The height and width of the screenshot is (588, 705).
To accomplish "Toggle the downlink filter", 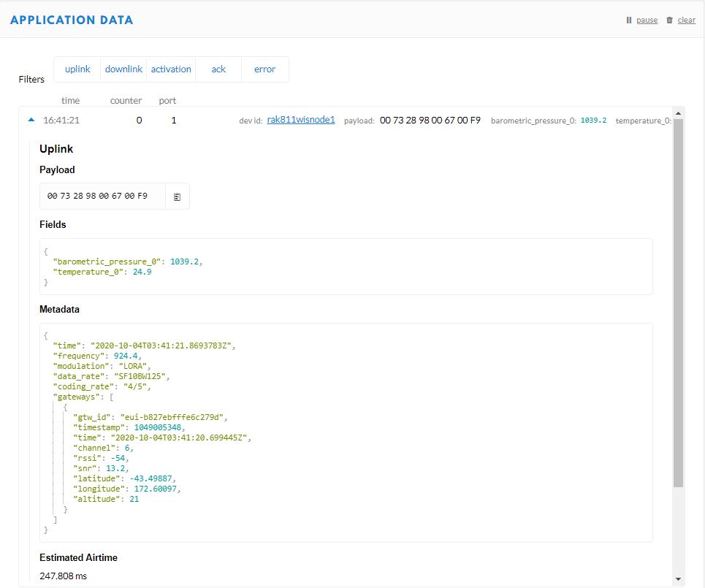I will point(123,69).
